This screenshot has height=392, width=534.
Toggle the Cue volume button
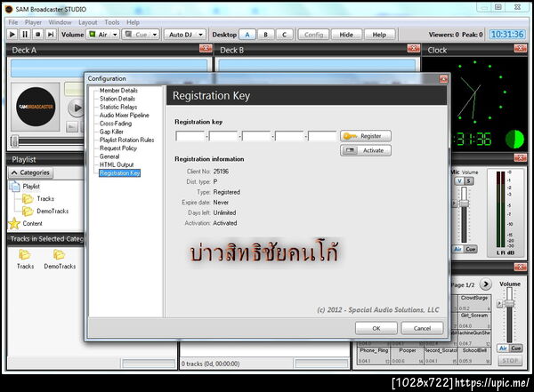click(136, 35)
